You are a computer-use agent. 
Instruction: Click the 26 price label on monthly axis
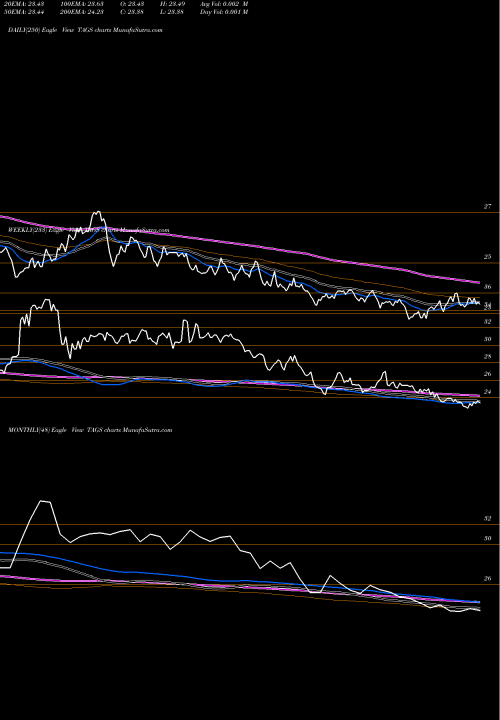pyautogui.click(x=487, y=579)
